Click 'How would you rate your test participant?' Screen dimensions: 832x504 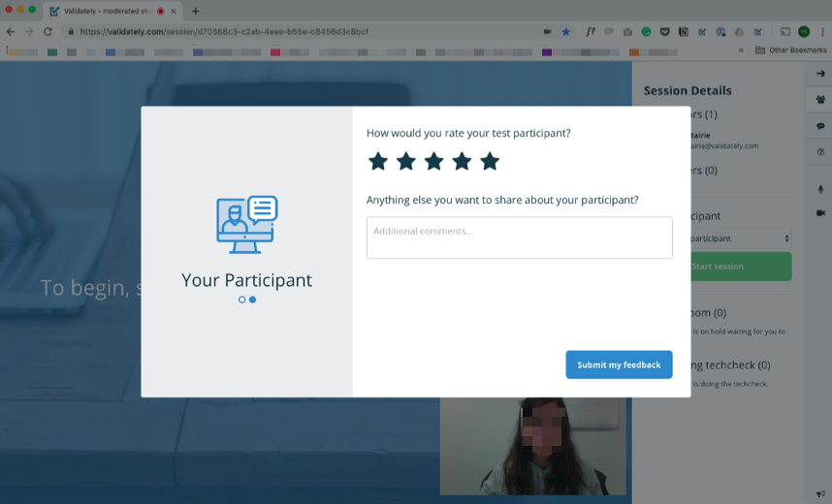(468, 133)
